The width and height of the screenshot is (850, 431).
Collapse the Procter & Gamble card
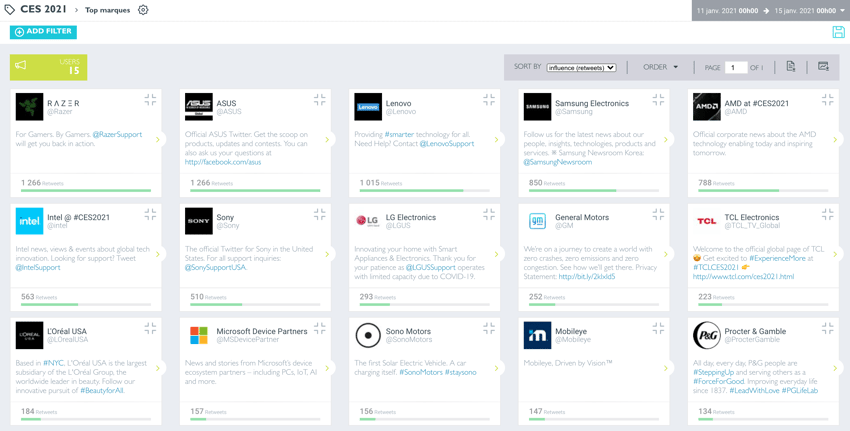pyautogui.click(x=828, y=328)
